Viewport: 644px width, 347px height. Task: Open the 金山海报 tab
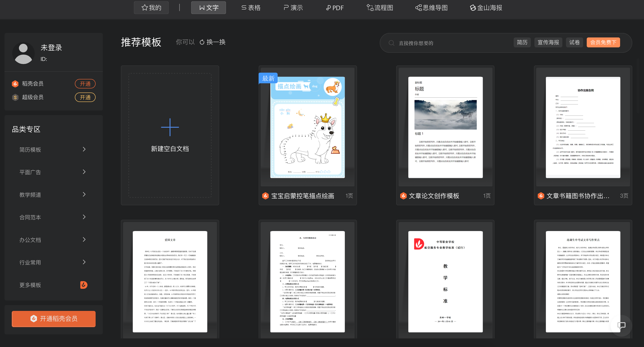tap(486, 8)
